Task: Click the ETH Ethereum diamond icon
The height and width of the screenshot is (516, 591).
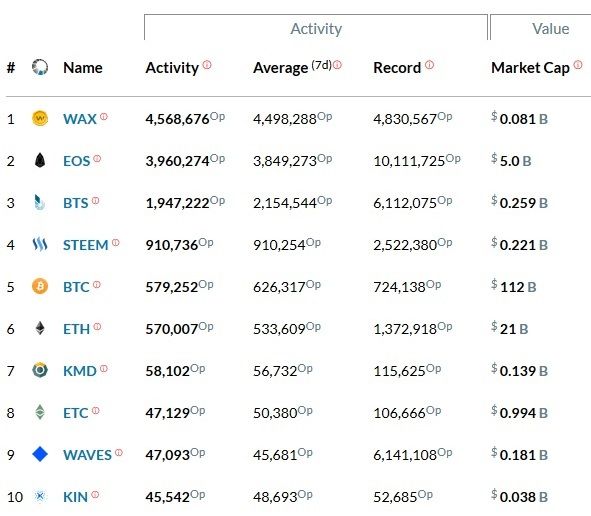Action: [x=40, y=328]
